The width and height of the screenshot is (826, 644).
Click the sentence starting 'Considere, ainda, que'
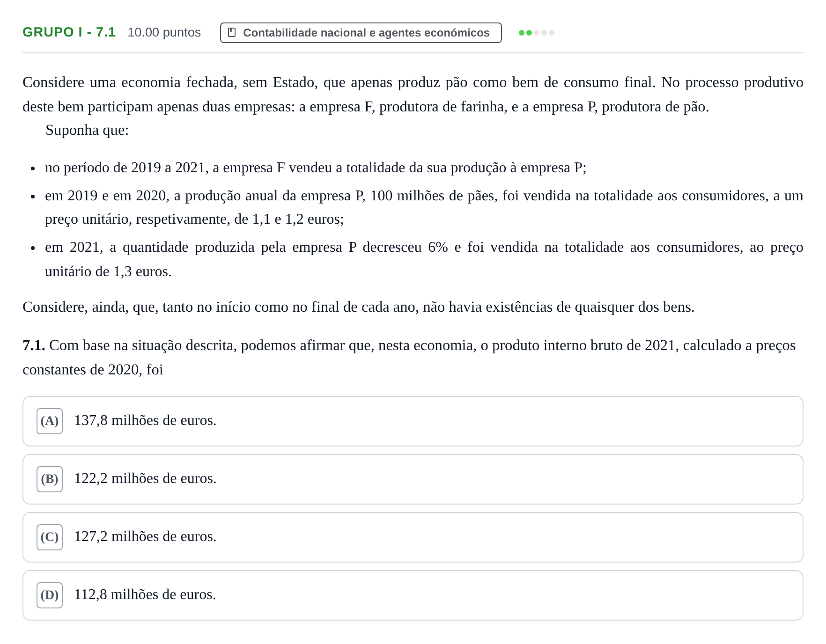[359, 307]
